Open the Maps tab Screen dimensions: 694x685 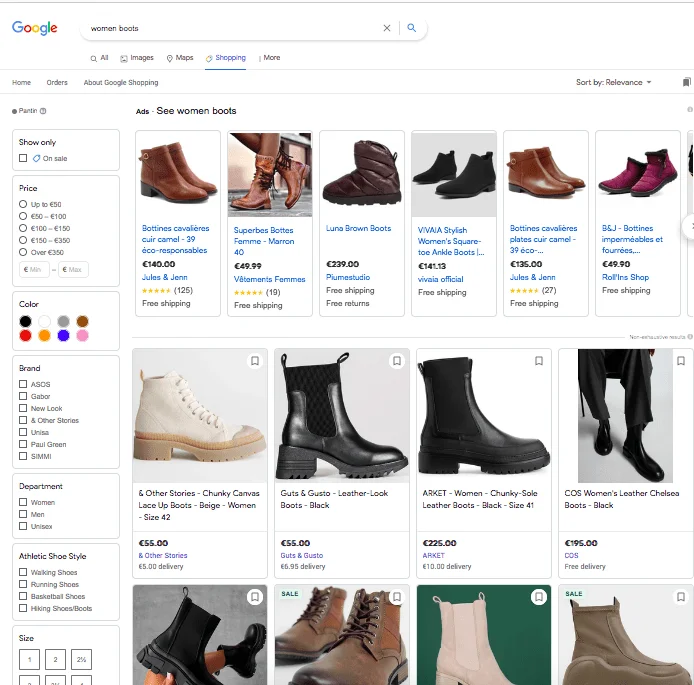(180, 58)
